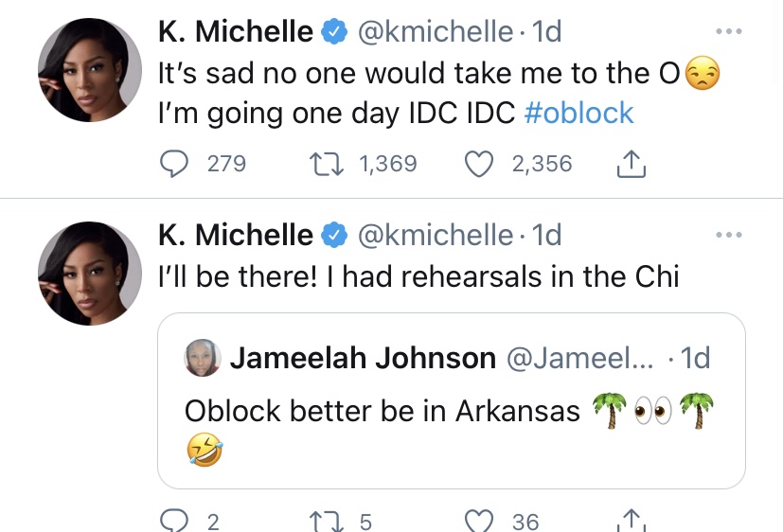Retweet the rehearsals in the Chi tweet
Viewport: 783px width, 532px height.
[327, 520]
